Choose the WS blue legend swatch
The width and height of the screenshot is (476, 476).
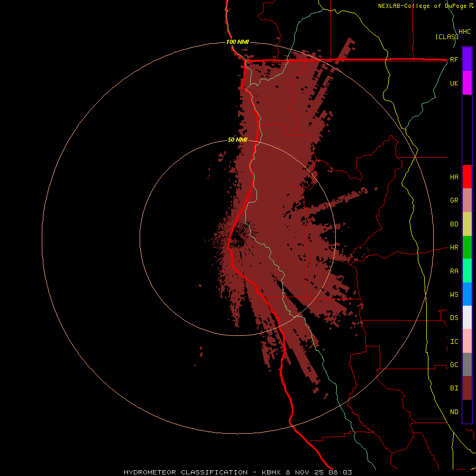(467, 294)
